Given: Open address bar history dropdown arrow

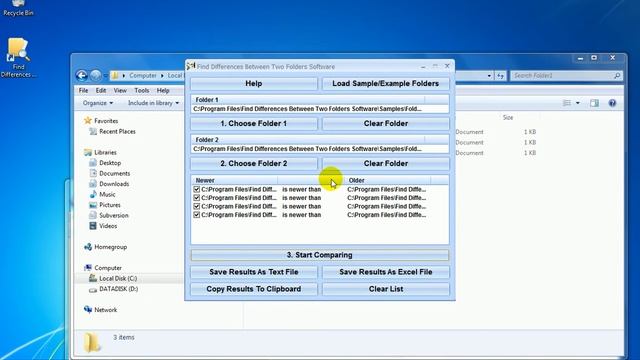Looking at the screenshot, I should [x=489, y=76].
